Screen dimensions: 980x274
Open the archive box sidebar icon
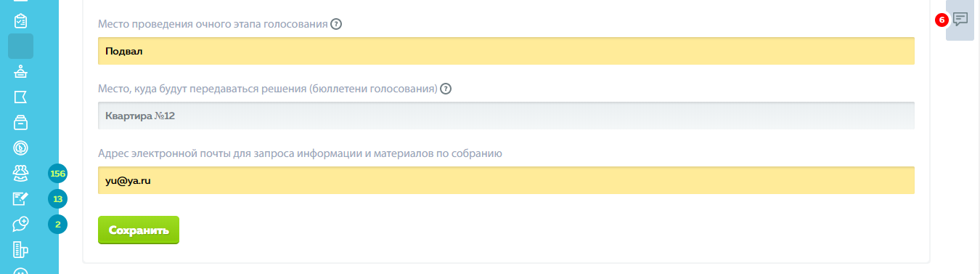click(x=20, y=122)
